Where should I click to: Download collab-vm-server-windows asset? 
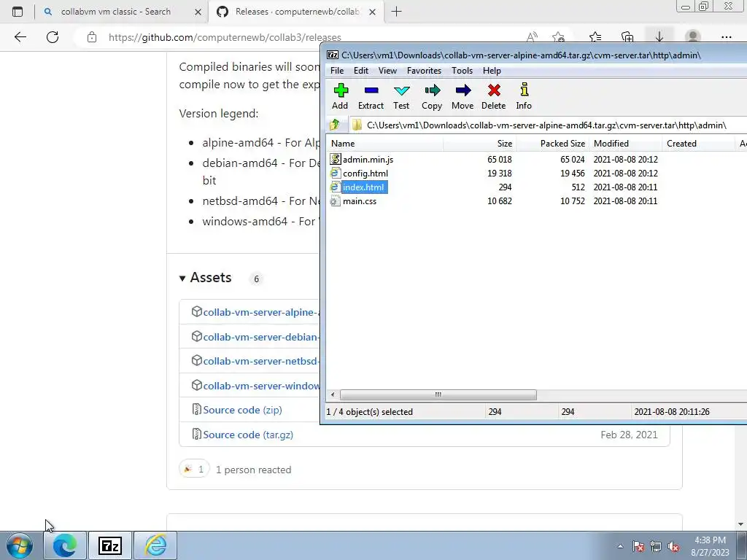click(261, 386)
